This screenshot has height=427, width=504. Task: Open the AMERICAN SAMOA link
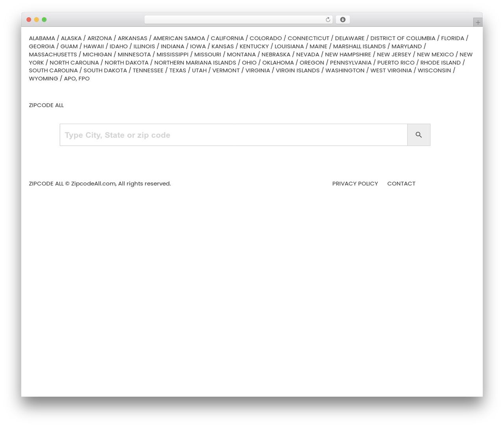pos(179,38)
